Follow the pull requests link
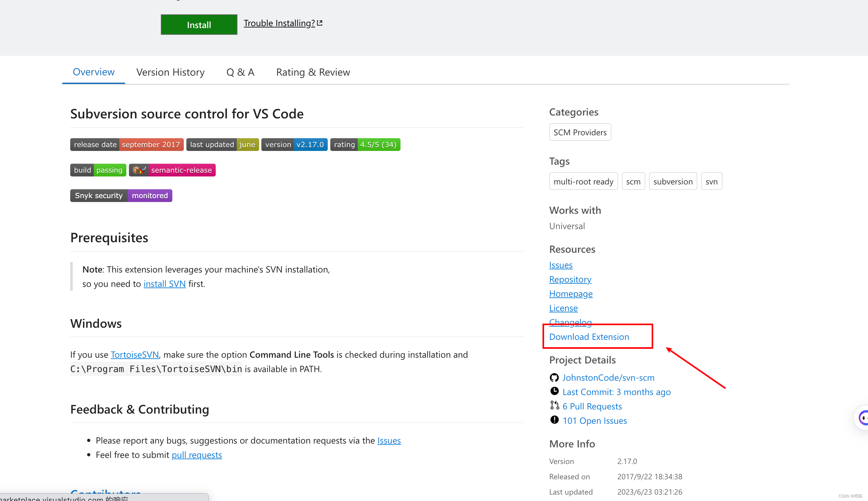The width and height of the screenshot is (868, 501). click(x=197, y=455)
